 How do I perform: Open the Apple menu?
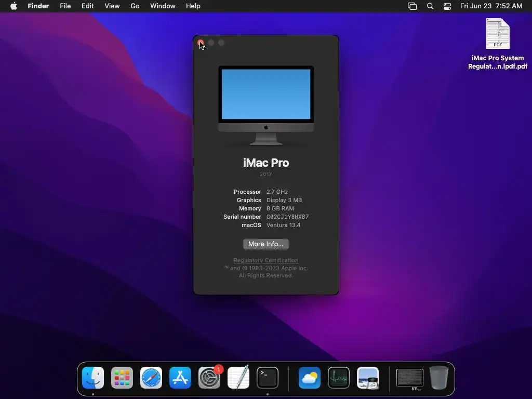pos(14,6)
